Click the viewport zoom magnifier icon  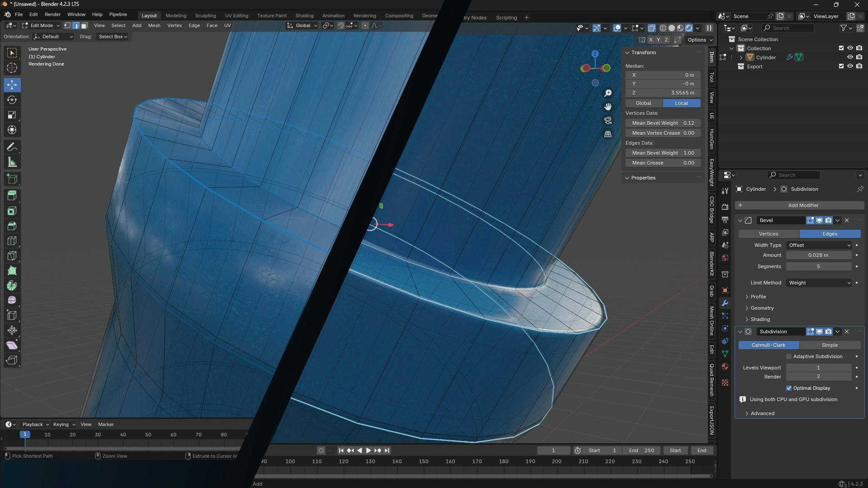(x=608, y=93)
